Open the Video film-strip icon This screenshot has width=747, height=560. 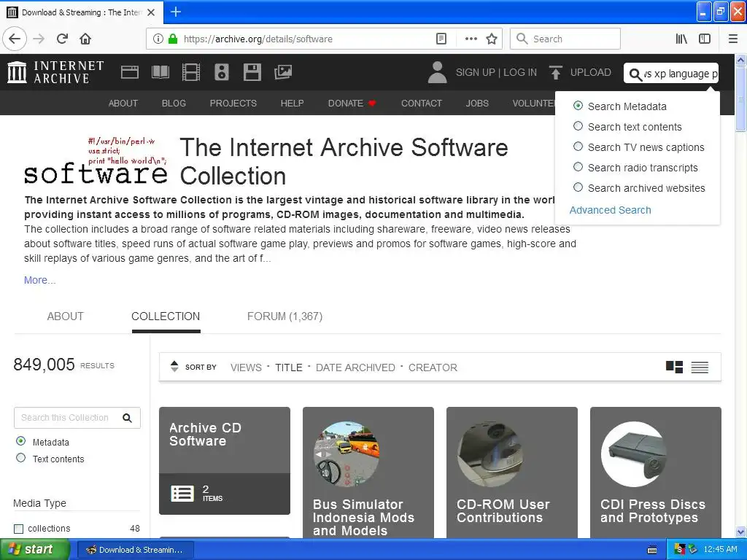(x=191, y=72)
